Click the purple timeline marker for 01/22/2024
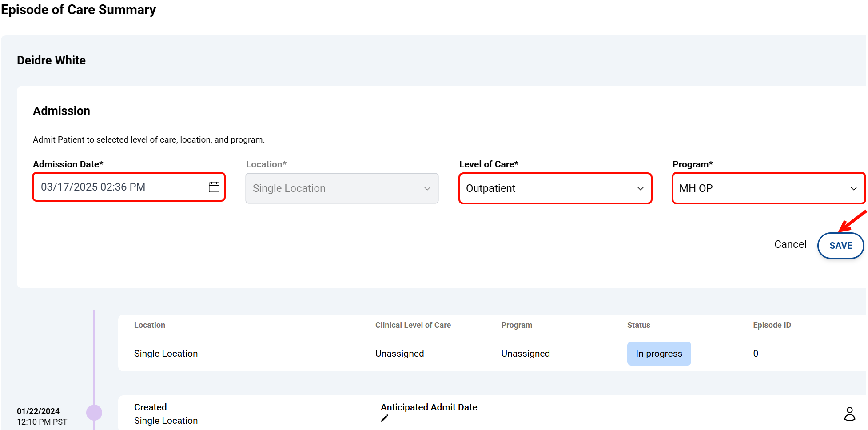Screen dimensions: 868x430 tap(94, 412)
